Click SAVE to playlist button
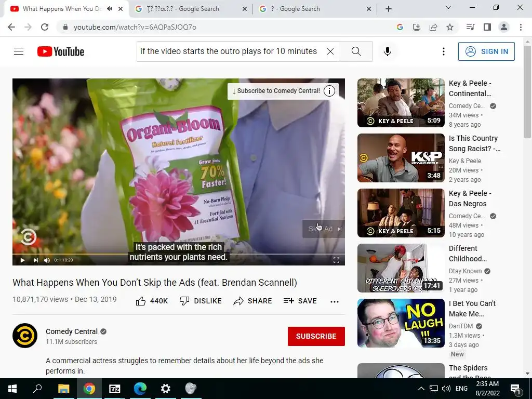Screen dimensions: 532x399 click(x=300, y=301)
